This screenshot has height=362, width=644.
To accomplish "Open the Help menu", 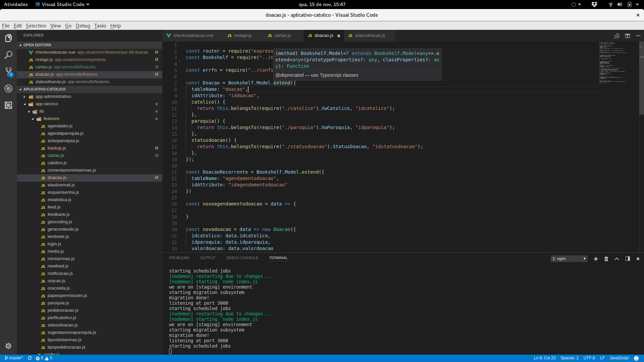I will pos(115,26).
